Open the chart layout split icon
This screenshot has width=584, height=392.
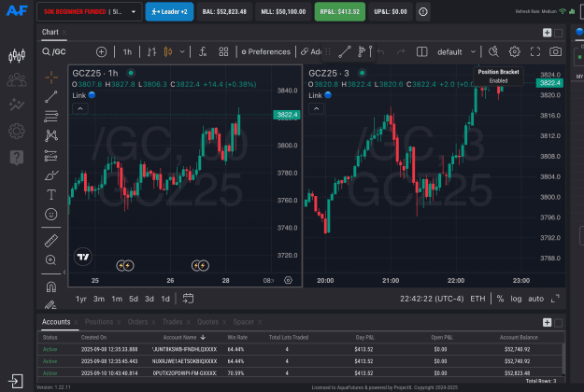click(421, 51)
